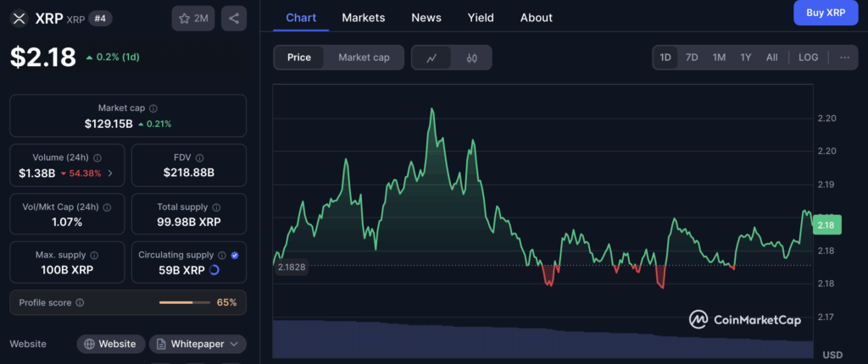Set chart range to 7D

692,58
